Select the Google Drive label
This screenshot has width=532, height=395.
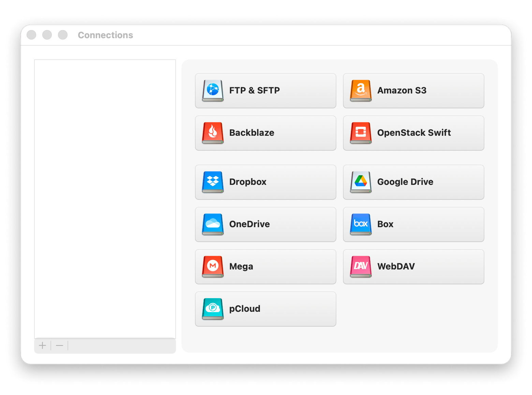[405, 182]
